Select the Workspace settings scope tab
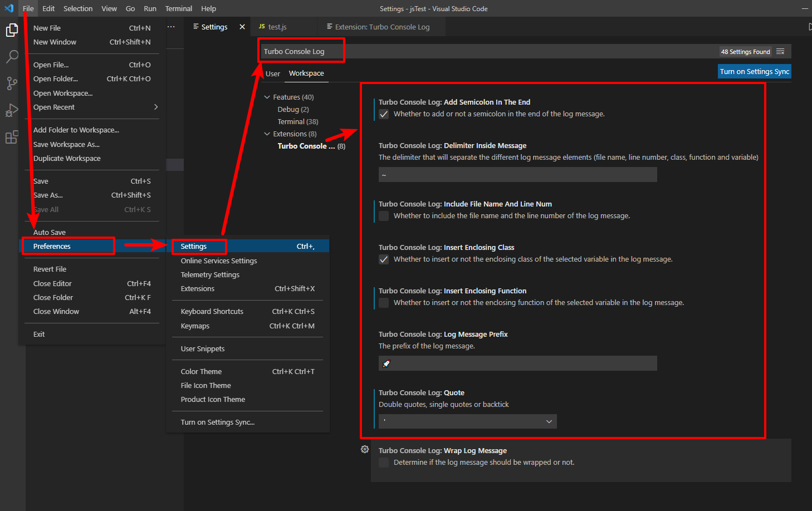Image resolution: width=812 pixels, height=511 pixels. tap(306, 73)
